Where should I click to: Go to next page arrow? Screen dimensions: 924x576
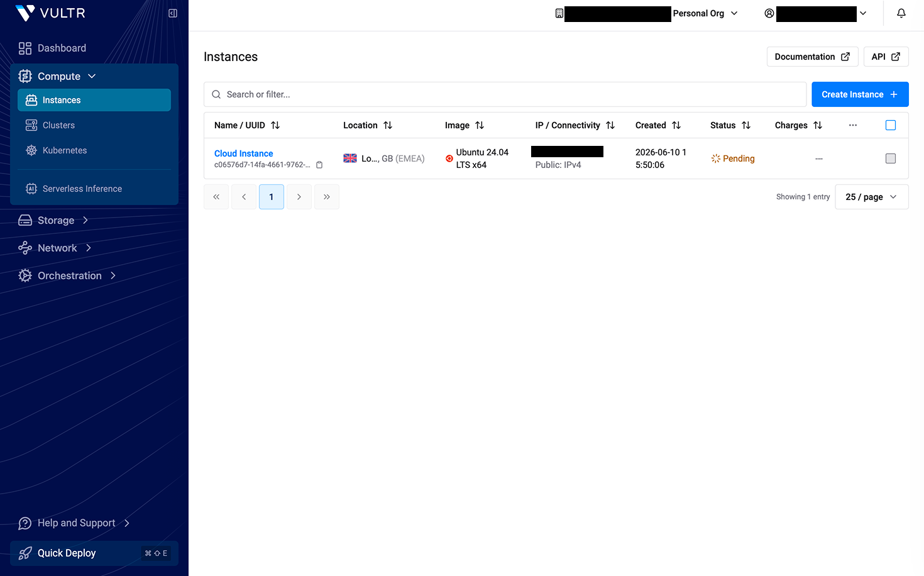tap(299, 197)
